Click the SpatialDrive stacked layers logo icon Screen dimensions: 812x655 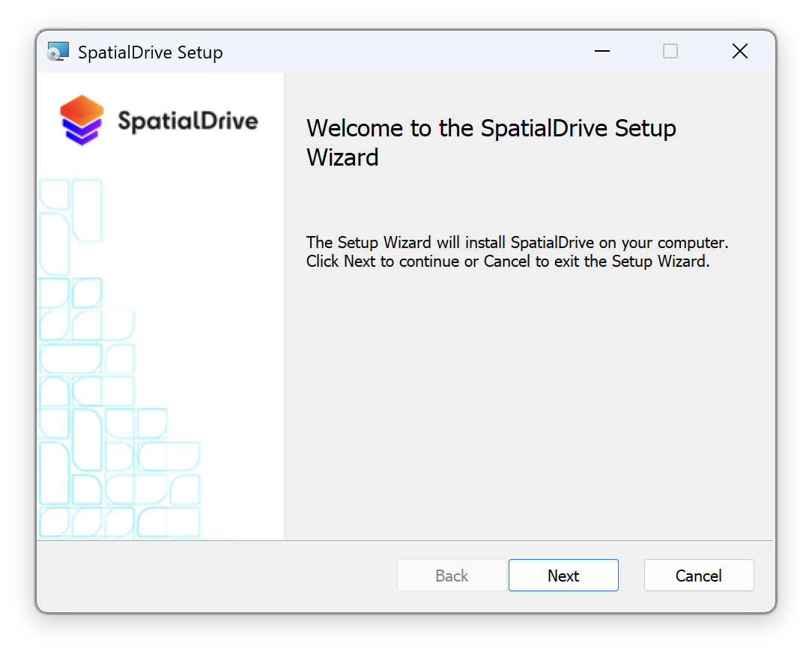[82, 120]
